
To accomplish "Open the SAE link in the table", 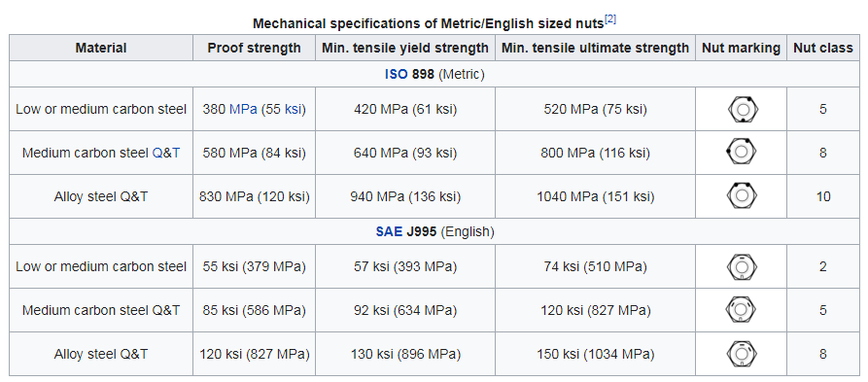I will (x=389, y=232).
